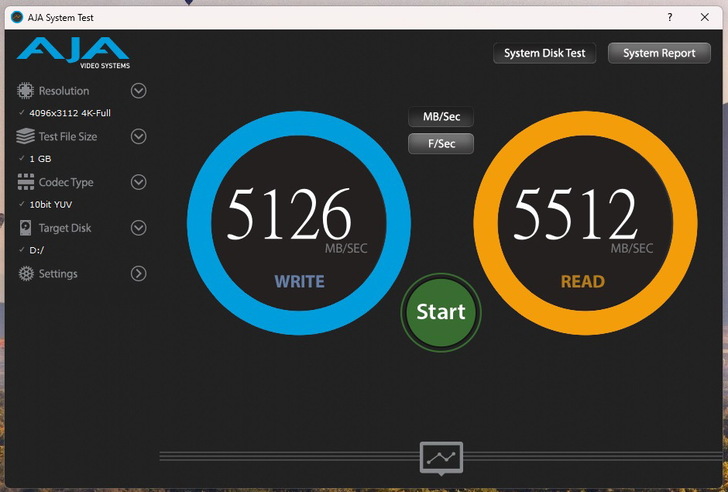Expand the Resolution dropdown arrow
The width and height of the screenshot is (728, 492).
pyautogui.click(x=138, y=91)
